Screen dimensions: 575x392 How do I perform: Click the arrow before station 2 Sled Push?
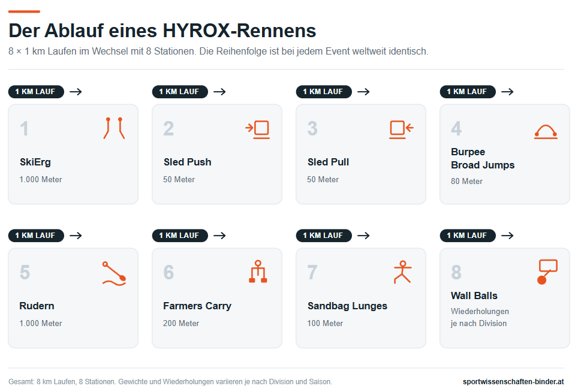tap(219, 91)
